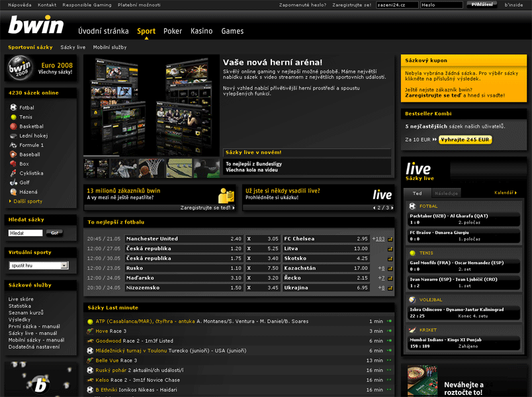Open statistics icon for Manchester United match

tap(390, 239)
